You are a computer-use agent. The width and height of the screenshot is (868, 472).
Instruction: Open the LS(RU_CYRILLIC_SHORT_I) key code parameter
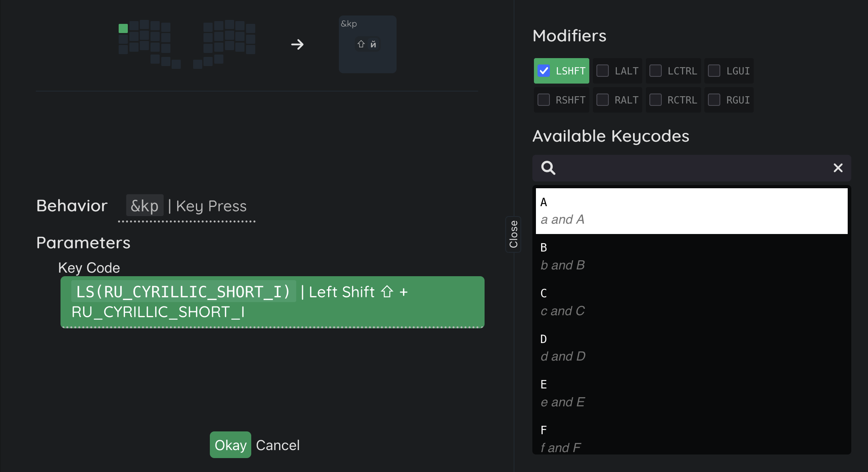coord(272,302)
